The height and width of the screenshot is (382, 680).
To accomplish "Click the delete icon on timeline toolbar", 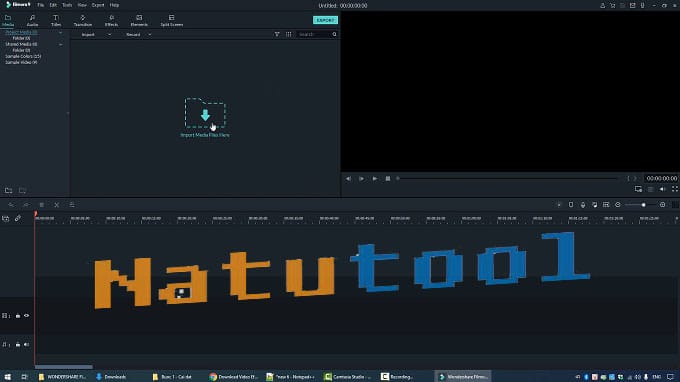I will tap(42, 205).
